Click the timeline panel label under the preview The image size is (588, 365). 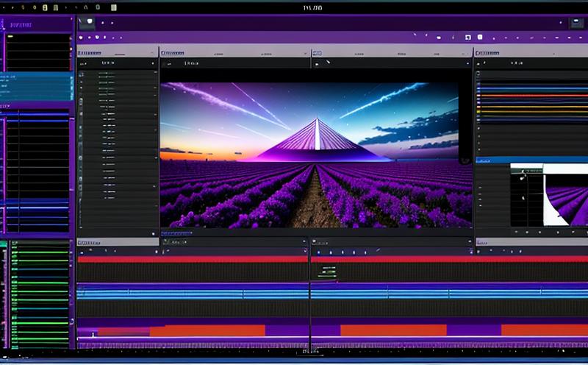pos(175,241)
